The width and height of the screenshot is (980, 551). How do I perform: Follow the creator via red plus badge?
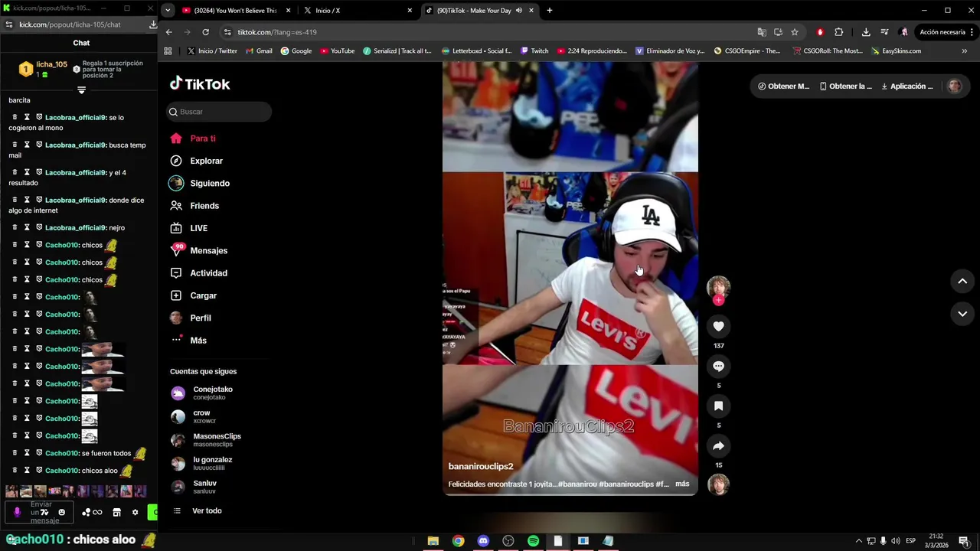pos(718,301)
